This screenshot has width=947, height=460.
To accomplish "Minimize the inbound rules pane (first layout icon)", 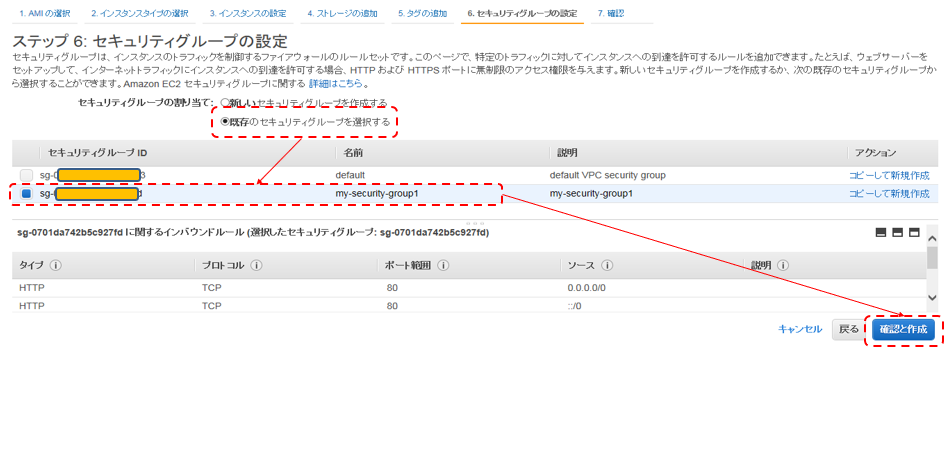I will (x=881, y=232).
